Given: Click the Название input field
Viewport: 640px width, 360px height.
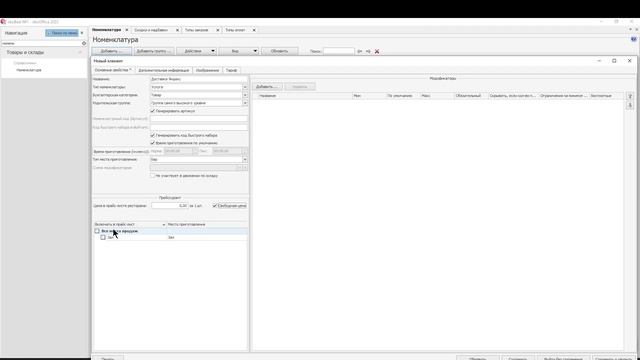Looking at the screenshot, I should pyautogui.click(x=199, y=79).
